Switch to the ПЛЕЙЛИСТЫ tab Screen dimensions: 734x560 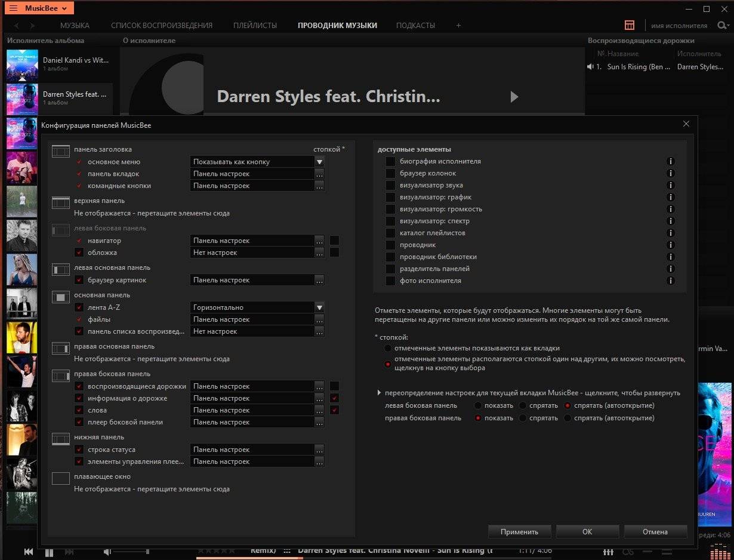point(255,26)
